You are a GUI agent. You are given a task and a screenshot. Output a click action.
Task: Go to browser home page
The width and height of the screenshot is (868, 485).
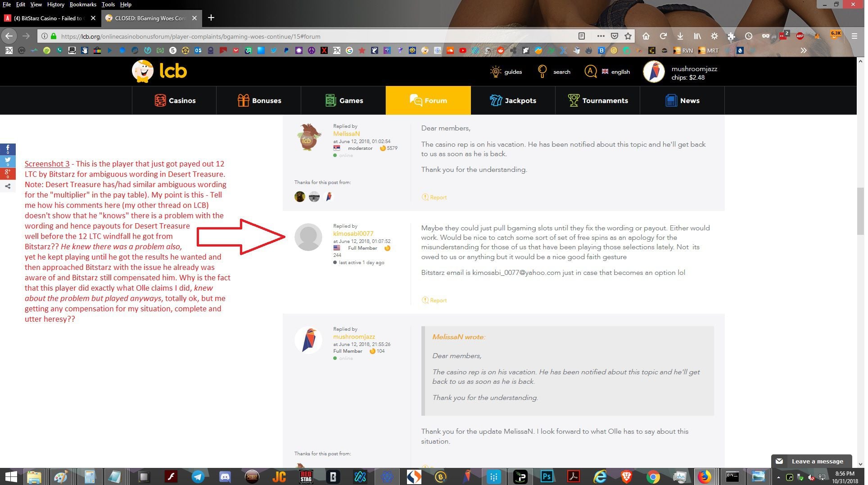click(x=646, y=36)
